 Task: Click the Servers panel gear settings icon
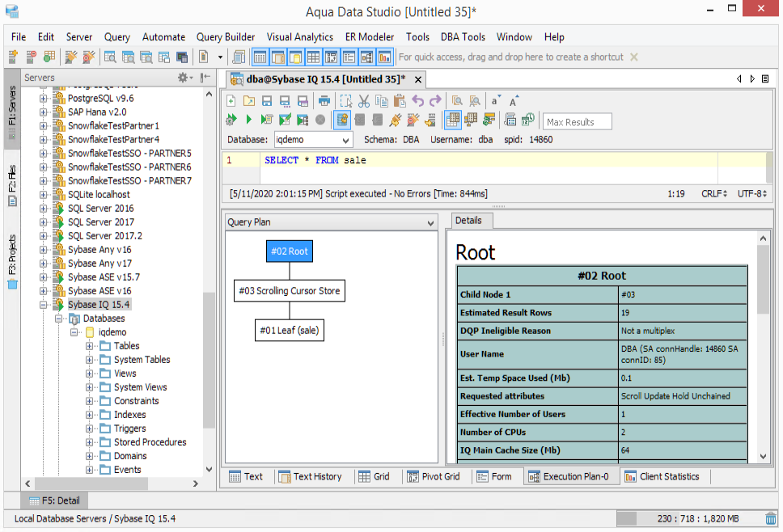pos(184,78)
